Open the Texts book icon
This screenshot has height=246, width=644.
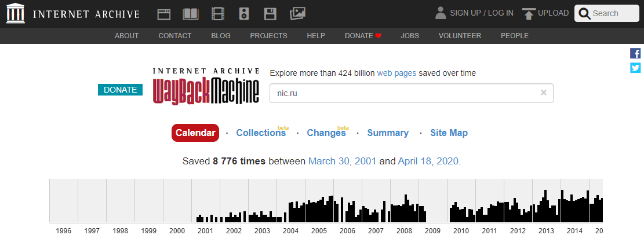coord(191,14)
